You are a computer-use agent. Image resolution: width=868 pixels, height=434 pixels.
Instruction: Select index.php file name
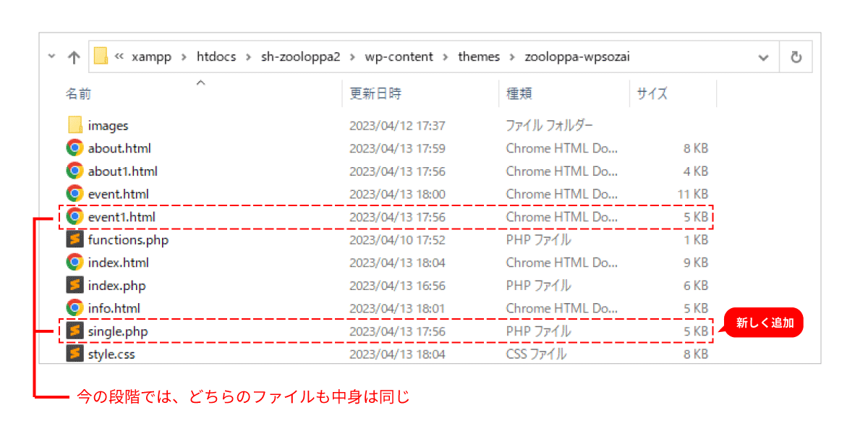117,286
